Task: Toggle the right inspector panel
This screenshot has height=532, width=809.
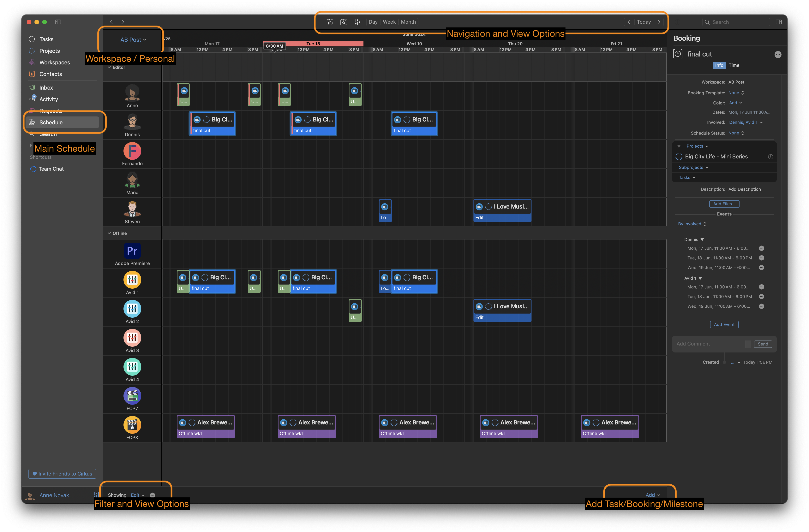Action: coord(779,22)
